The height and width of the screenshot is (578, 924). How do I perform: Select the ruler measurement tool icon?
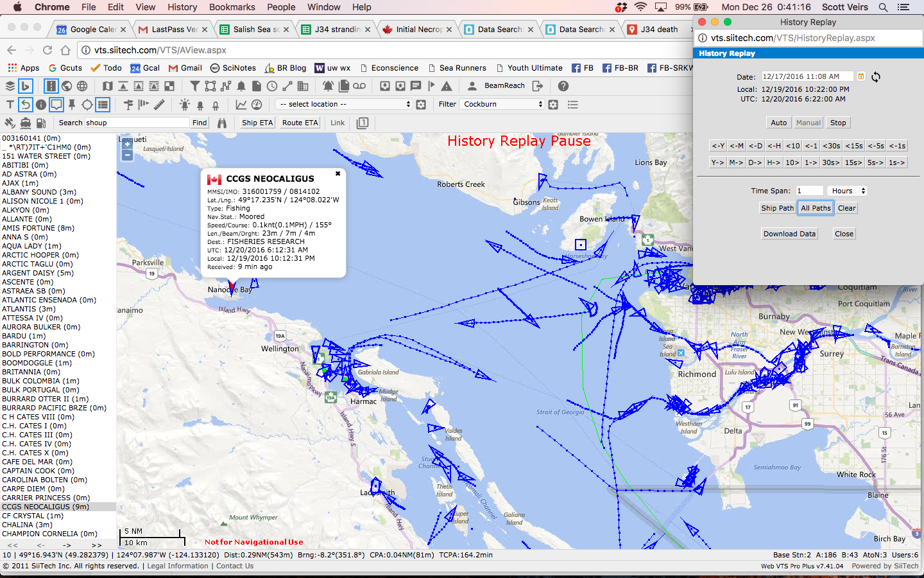[159, 104]
